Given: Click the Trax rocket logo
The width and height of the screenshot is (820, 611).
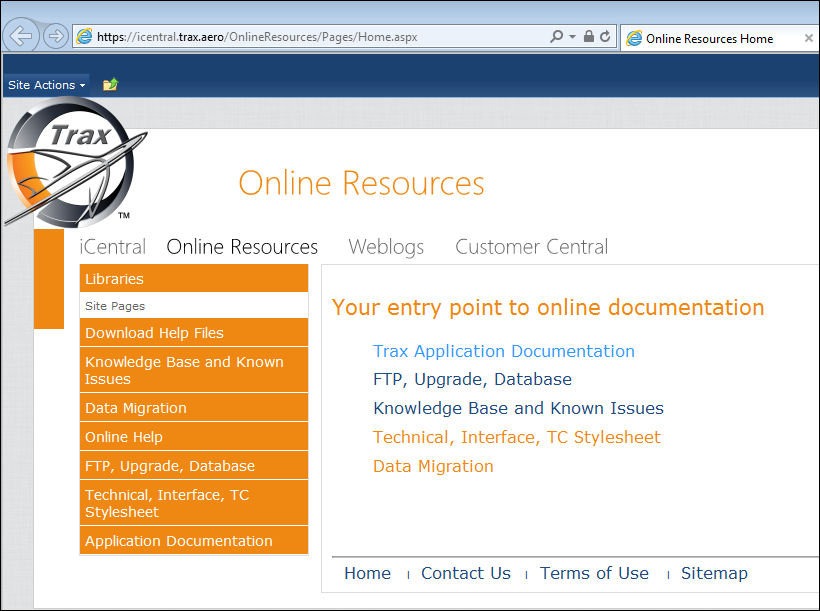Looking at the screenshot, I should pyautogui.click(x=75, y=161).
